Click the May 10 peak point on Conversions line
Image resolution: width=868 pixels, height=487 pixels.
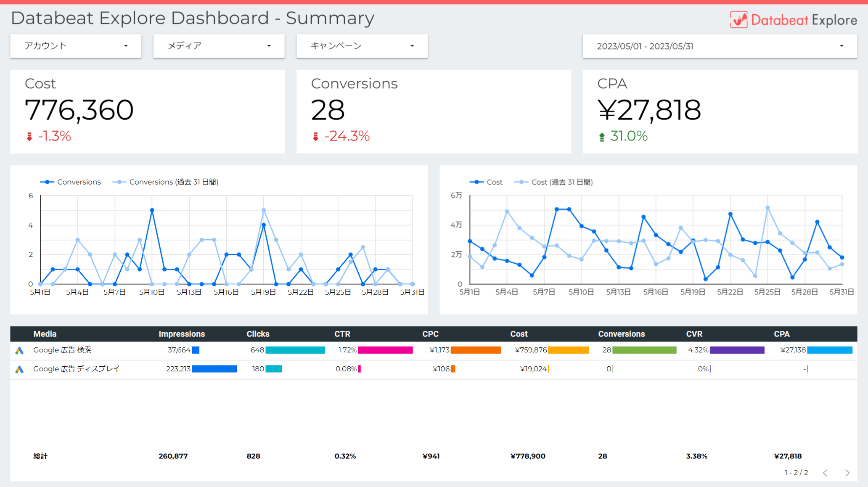pyautogui.click(x=152, y=210)
